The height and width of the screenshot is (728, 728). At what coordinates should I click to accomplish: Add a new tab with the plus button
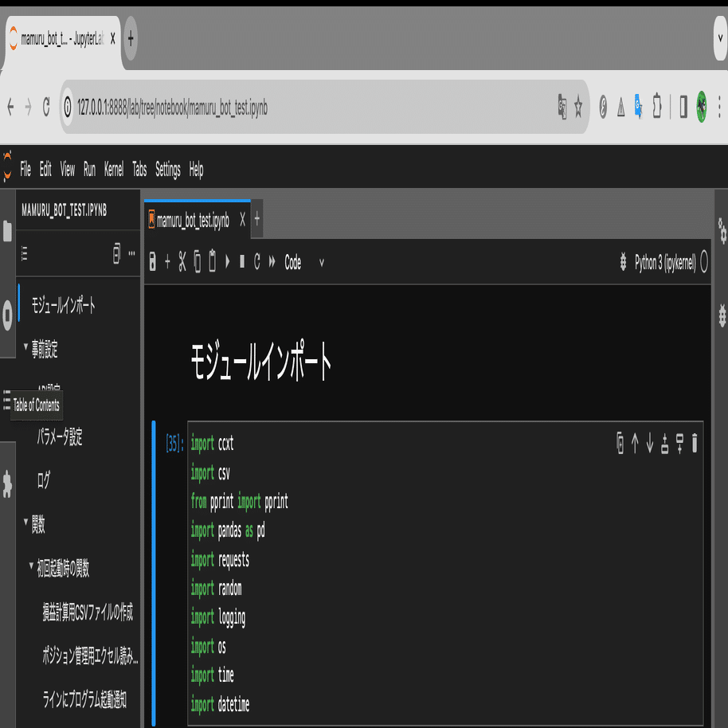coord(256,221)
